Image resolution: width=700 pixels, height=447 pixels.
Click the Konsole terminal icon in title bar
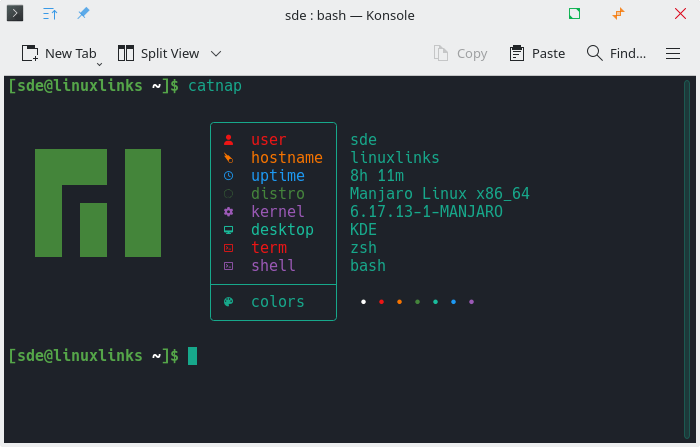point(16,15)
